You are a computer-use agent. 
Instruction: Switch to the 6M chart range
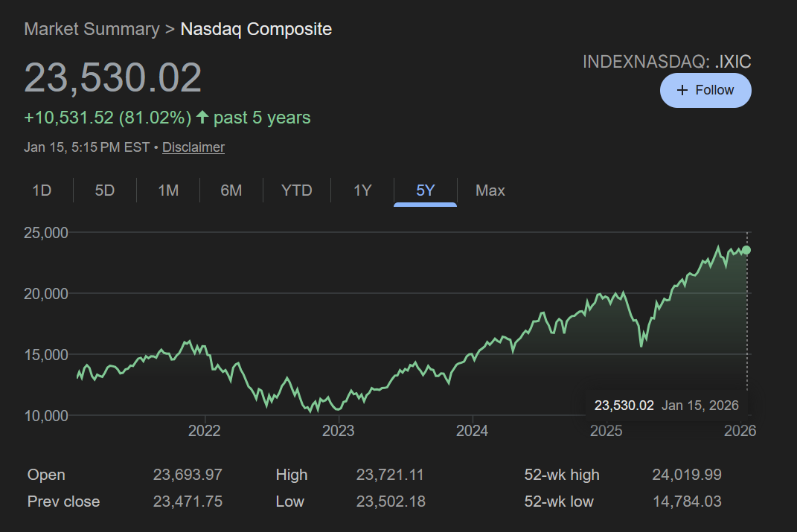(231, 190)
